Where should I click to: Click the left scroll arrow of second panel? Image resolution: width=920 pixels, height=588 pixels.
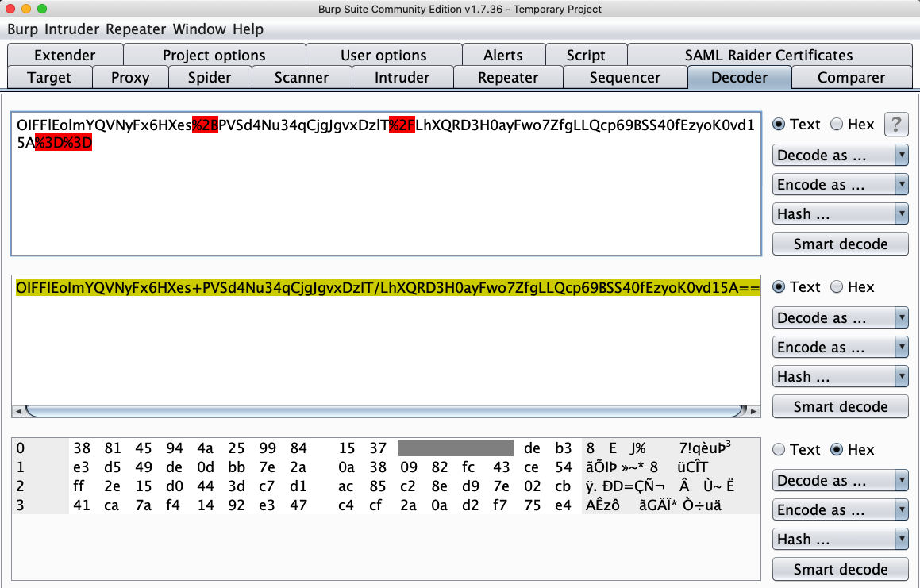click(19, 411)
